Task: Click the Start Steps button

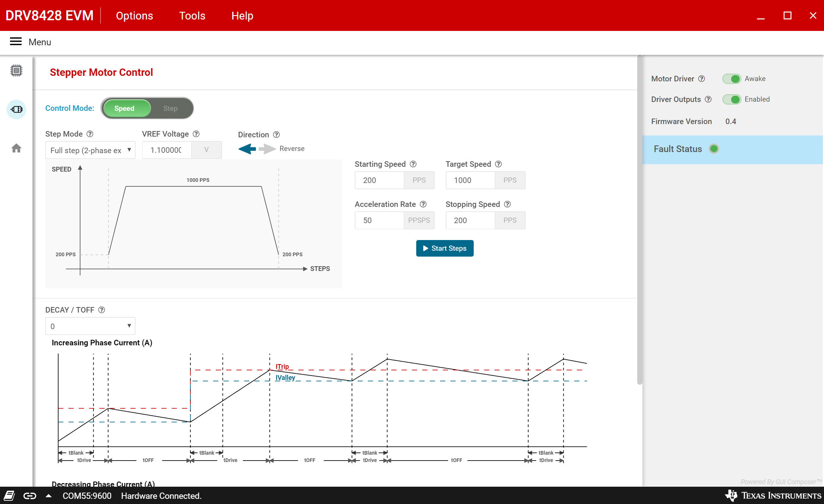Action: (x=445, y=249)
